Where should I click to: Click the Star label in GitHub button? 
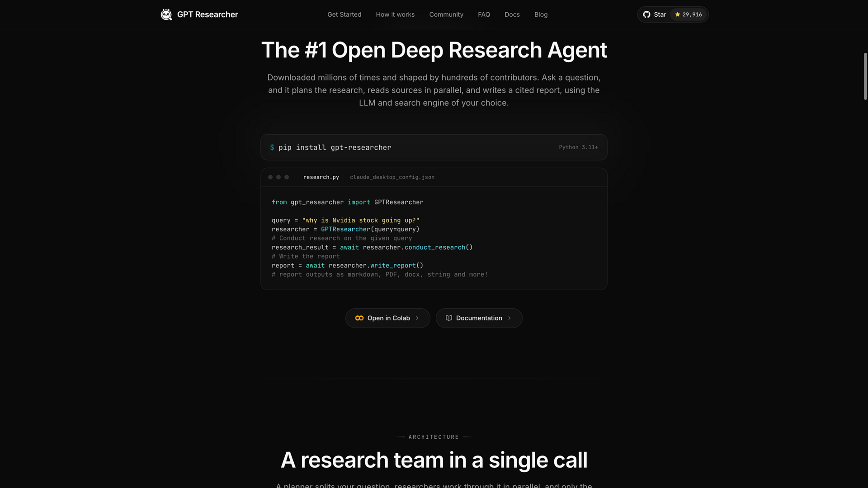pyautogui.click(x=660, y=14)
